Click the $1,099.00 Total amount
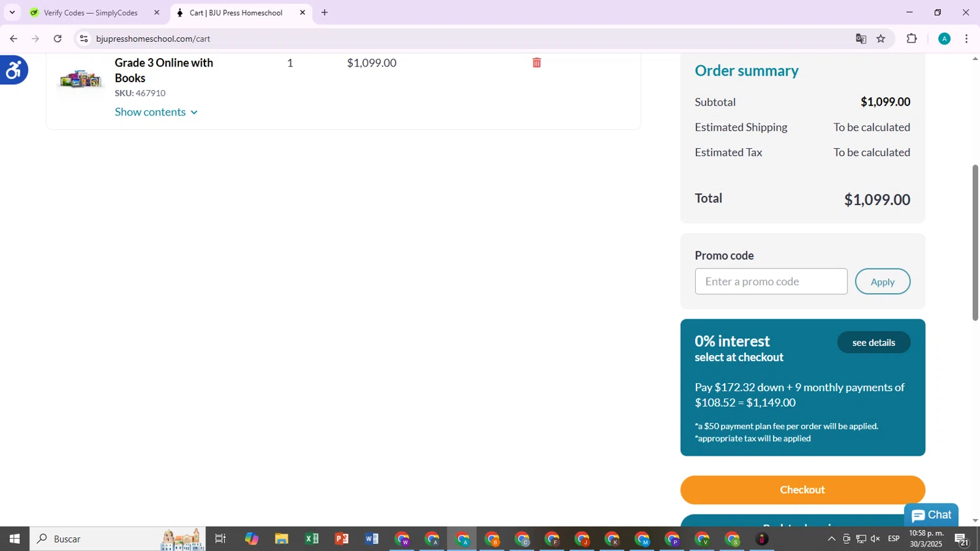 [877, 199]
